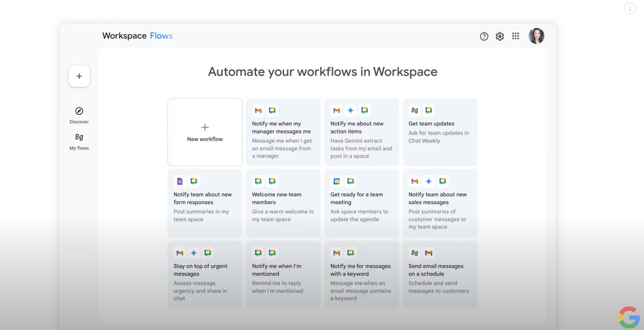Click the Workspace Flows logo
Screen dimensions: 644x330
[137, 36]
